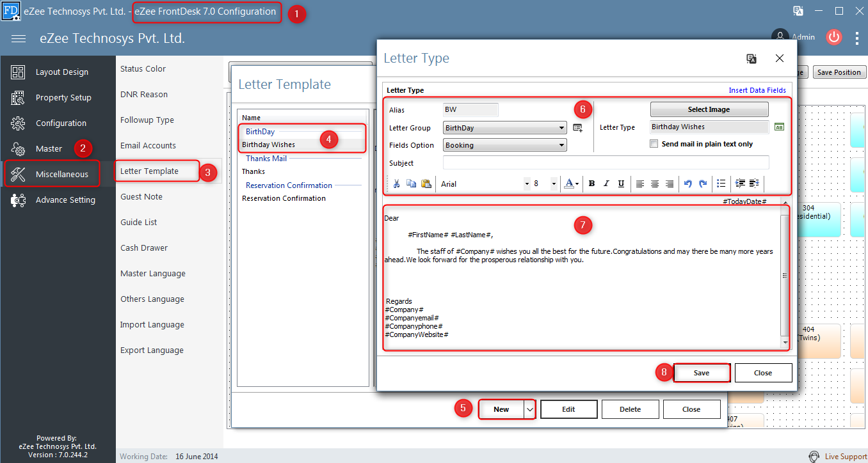The height and width of the screenshot is (463, 868).
Task: Click the Alias input field
Action: [x=470, y=110]
